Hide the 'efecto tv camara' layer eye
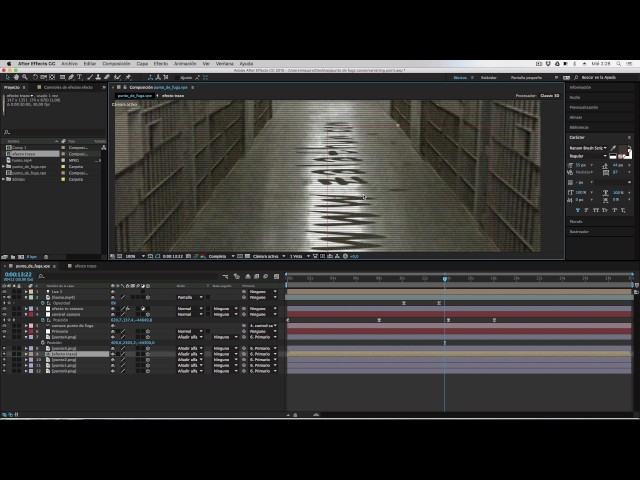 tap(4, 309)
